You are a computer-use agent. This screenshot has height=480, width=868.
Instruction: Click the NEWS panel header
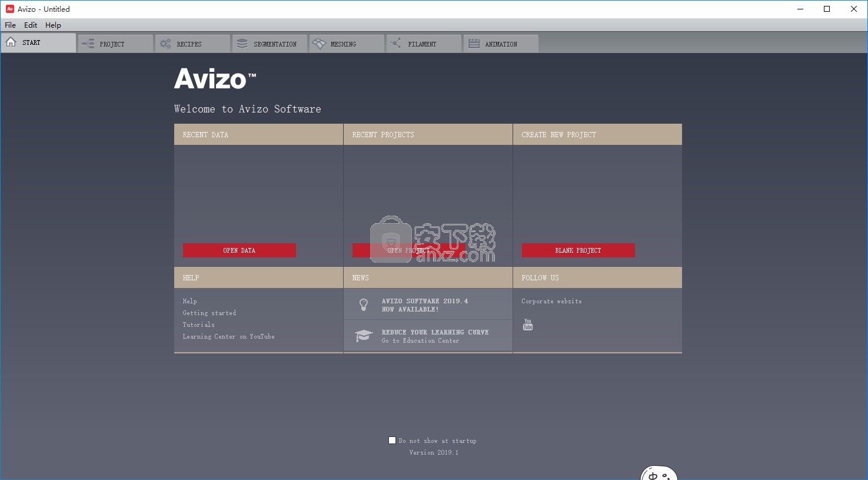tap(428, 277)
